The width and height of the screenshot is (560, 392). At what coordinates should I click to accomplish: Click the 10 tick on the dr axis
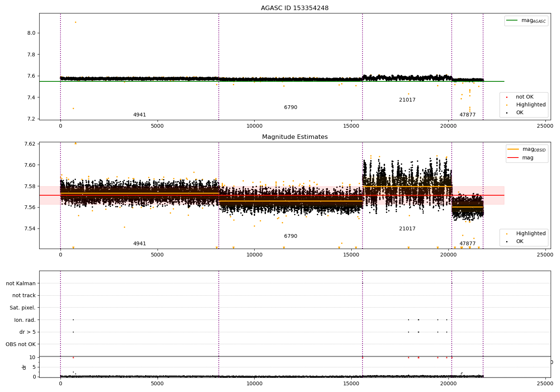(x=32, y=358)
